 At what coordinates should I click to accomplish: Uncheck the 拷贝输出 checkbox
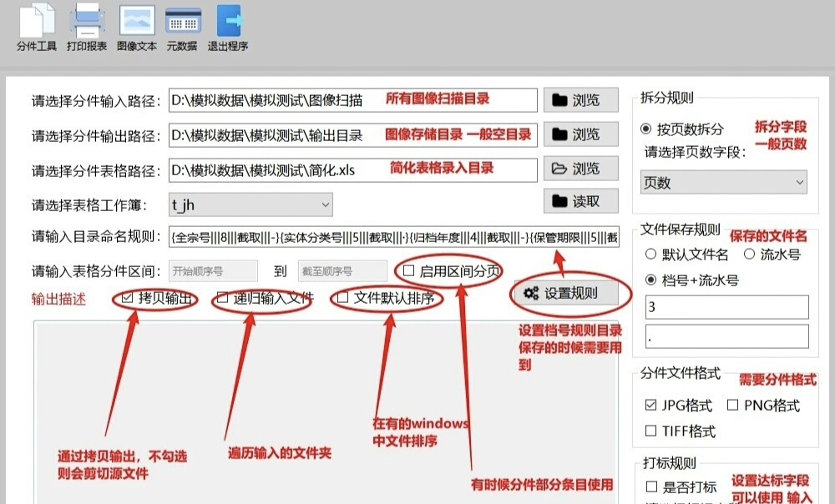pos(127,298)
